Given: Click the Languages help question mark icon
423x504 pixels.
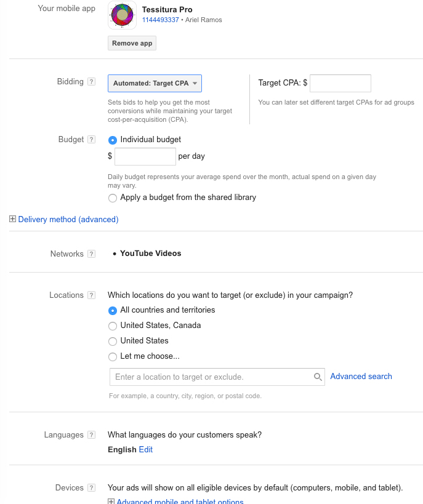Looking at the screenshot, I should tap(91, 435).
